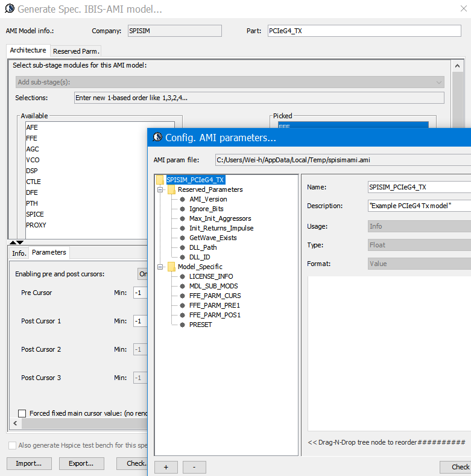The width and height of the screenshot is (471, 476).
Task: Click the + button to add tree node
Action: 166,467
